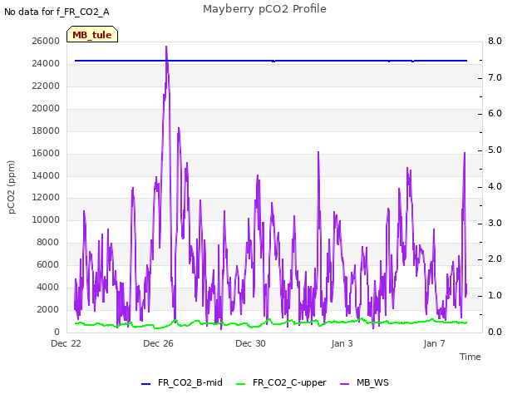Click the 0.0 right axis tick label
Image resolution: width=532 pixels, height=399 pixels.
pyautogui.click(x=495, y=332)
